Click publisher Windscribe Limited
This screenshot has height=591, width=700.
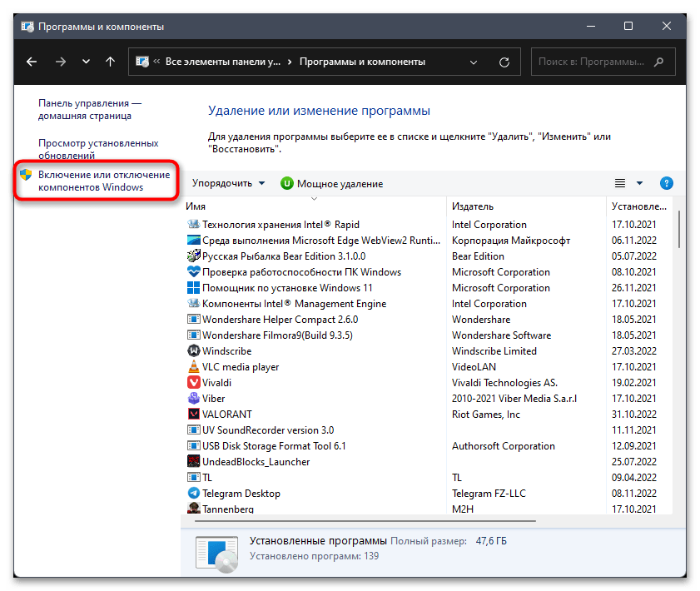pos(494,350)
